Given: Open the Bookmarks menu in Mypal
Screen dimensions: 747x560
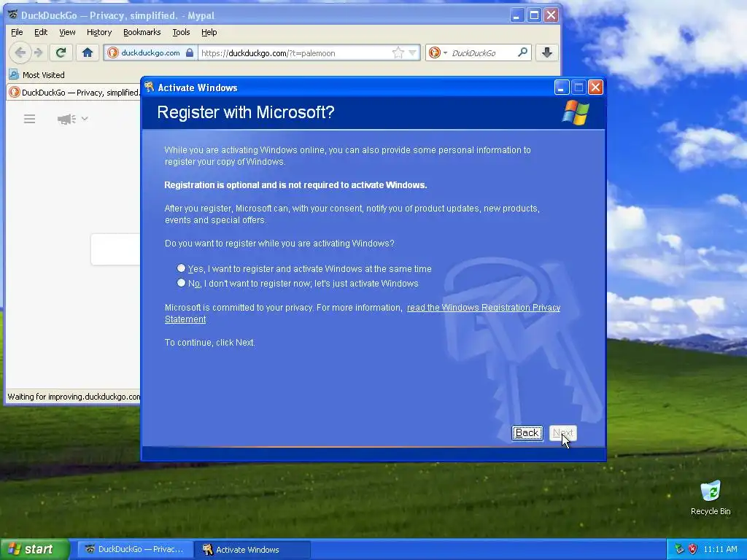Looking at the screenshot, I should pyautogui.click(x=142, y=32).
